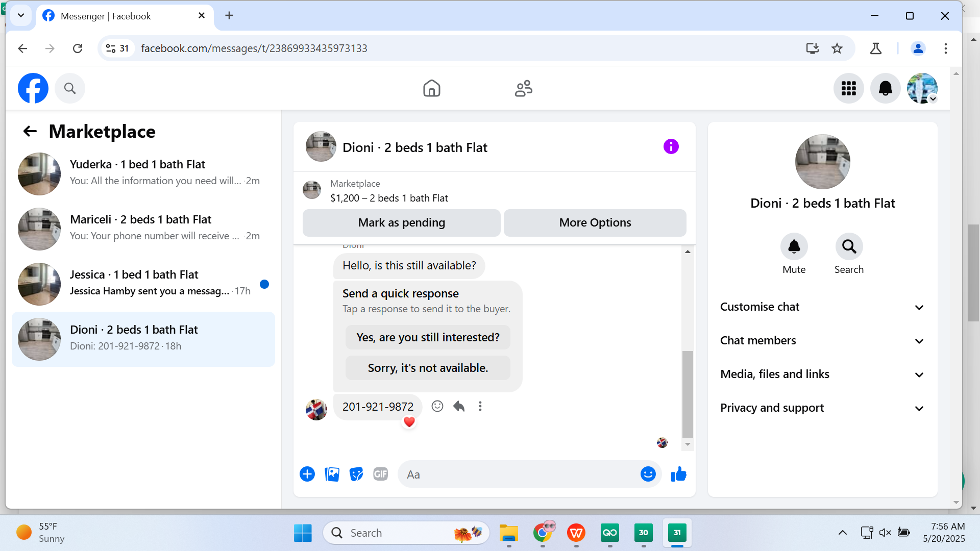Attach a photo using the image icon
This screenshot has height=551, width=980.
(332, 474)
